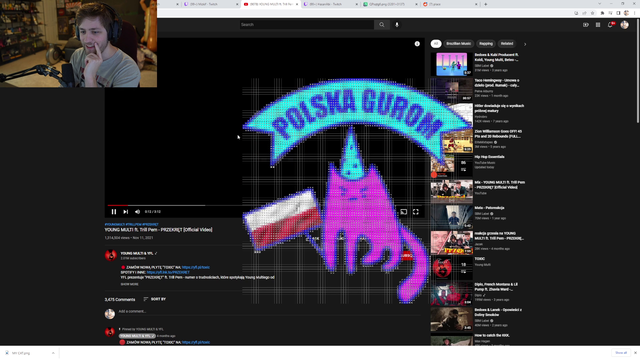Toggle the Chrome side panel icon
Screen dimensions: 640x360
click(x=618, y=13)
